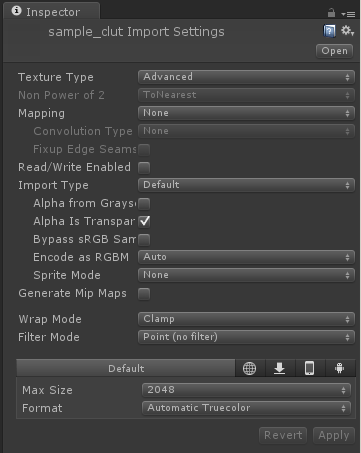Open the Max Size dropdown

click(x=246, y=390)
